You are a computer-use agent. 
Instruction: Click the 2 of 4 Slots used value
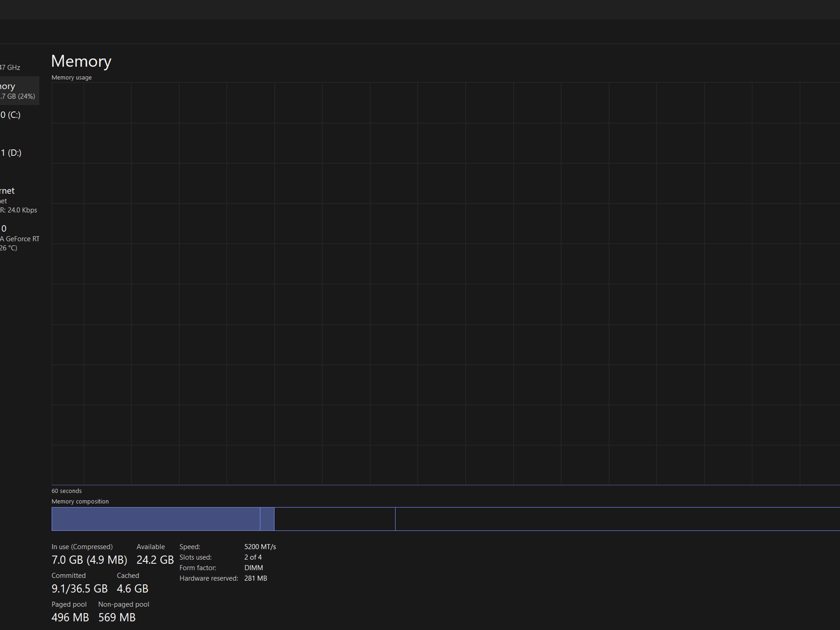(x=253, y=557)
